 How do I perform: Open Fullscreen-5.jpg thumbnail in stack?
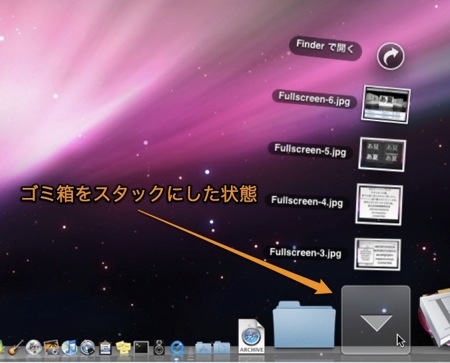(382, 155)
